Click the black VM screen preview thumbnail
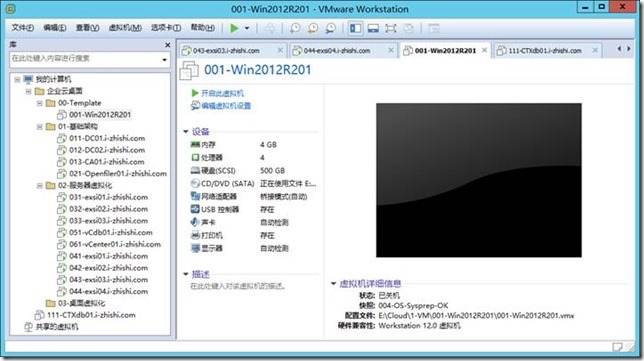The width and height of the screenshot is (644, 361). click(478, 180)
